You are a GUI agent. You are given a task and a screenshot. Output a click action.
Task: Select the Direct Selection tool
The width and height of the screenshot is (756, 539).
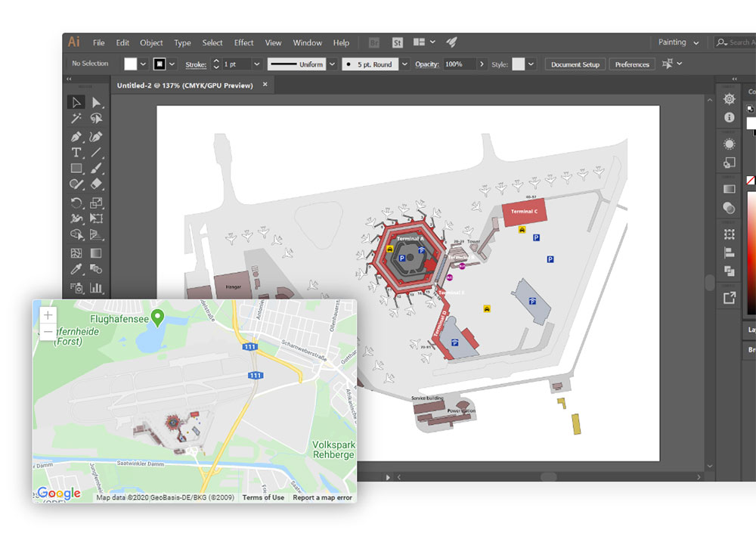tap(96, 102)
